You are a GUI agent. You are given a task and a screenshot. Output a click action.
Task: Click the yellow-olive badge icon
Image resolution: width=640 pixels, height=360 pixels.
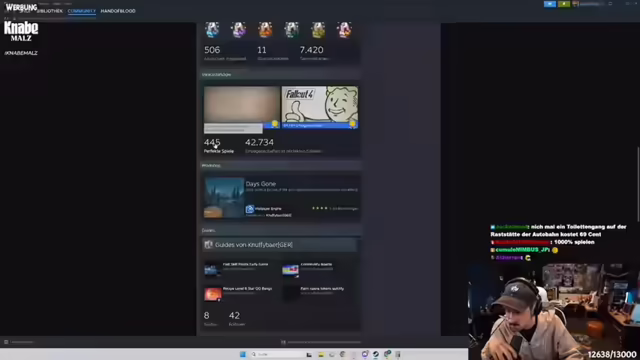tap(318, 30)
